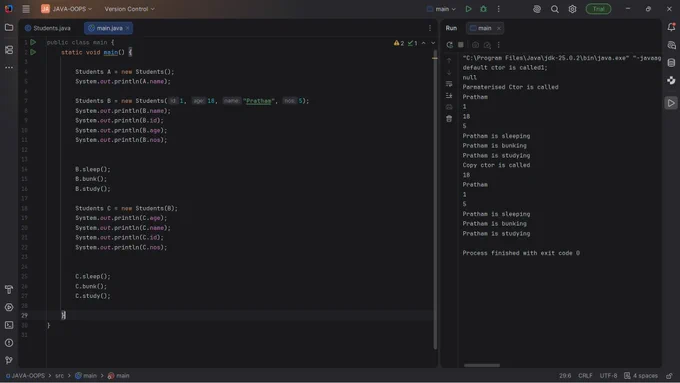Go to next highlighted problem arrow
The height and width of the screenshot is (383, 680).
click(433, 43)
